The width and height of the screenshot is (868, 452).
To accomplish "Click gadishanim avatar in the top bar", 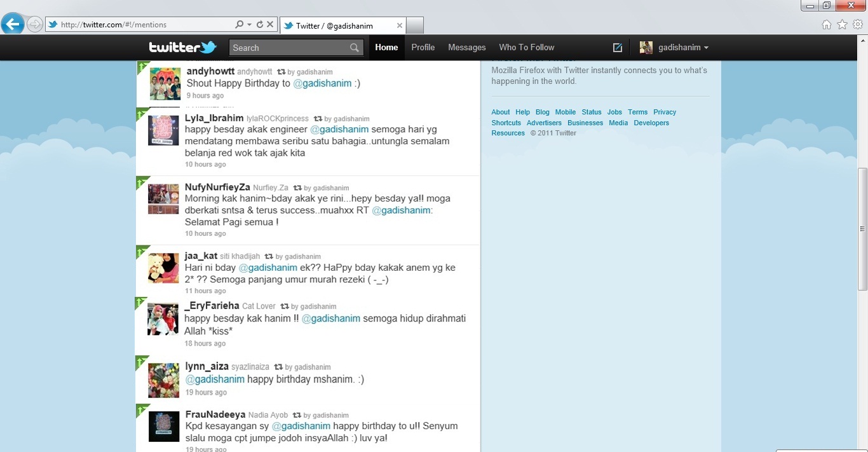I will point(646,47).
